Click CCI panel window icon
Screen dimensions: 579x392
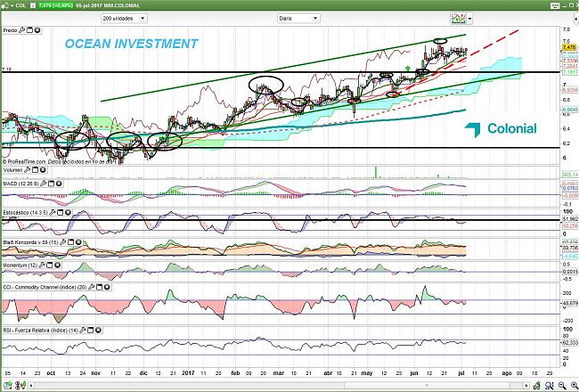(x=100, y=287)
